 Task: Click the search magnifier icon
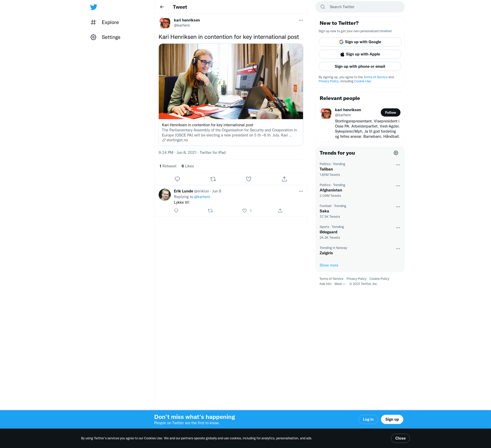[x=323, y=7]
